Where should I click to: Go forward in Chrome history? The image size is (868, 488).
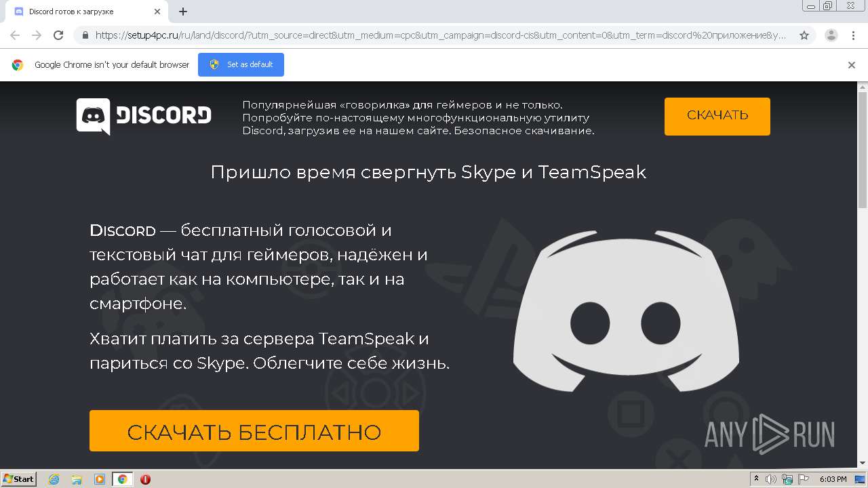point(37,35)
